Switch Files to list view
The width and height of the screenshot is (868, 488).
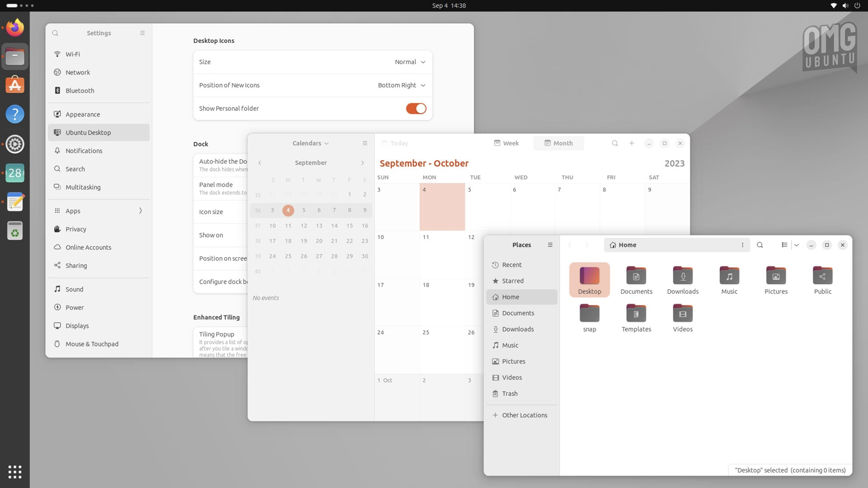point(785,245)
